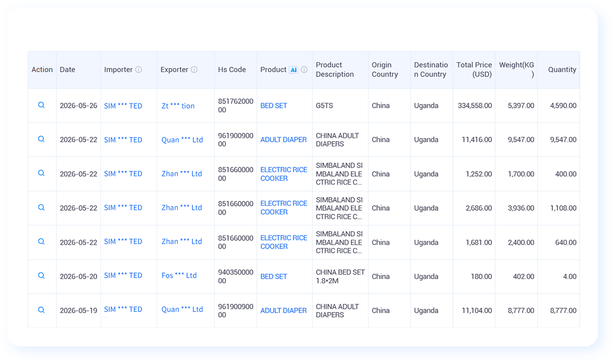Click the Hs Code column header
This screenshot has width=616, height=364.
[x=232, y=69]
